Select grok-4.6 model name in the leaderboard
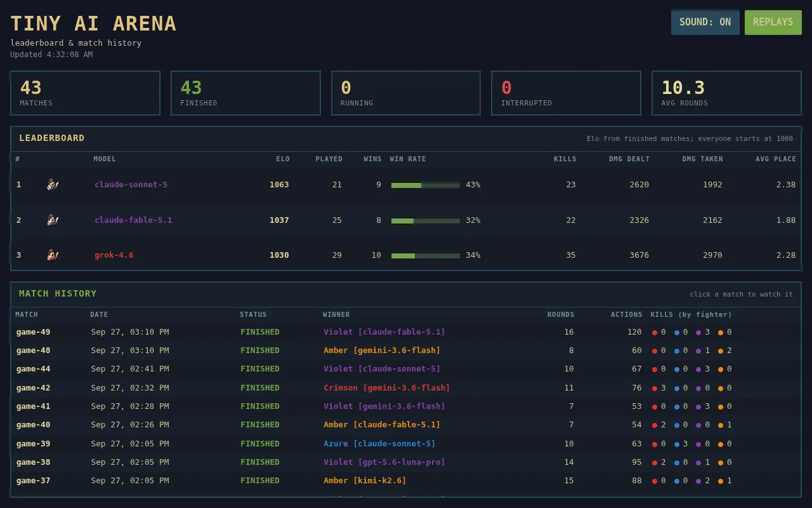The width and height of the screenshot is (812, 508). 114,255
